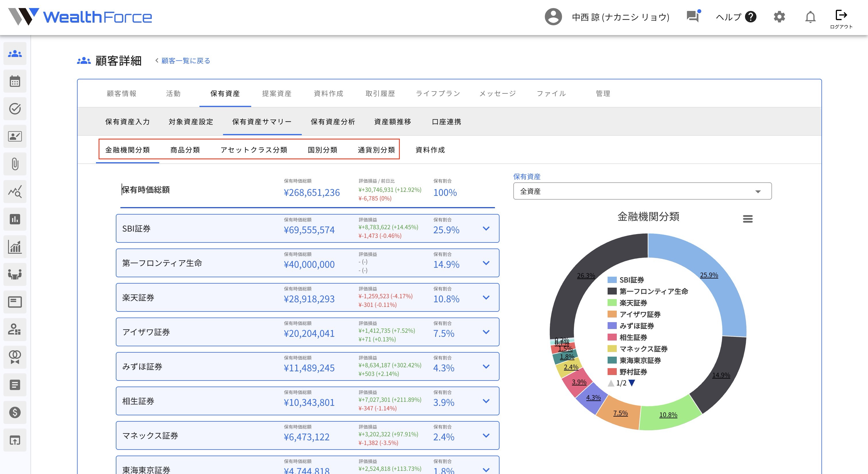Expand the マネックス証券 row chevron
This screenshot has height=474, width=868.
(x=486, y=435)
